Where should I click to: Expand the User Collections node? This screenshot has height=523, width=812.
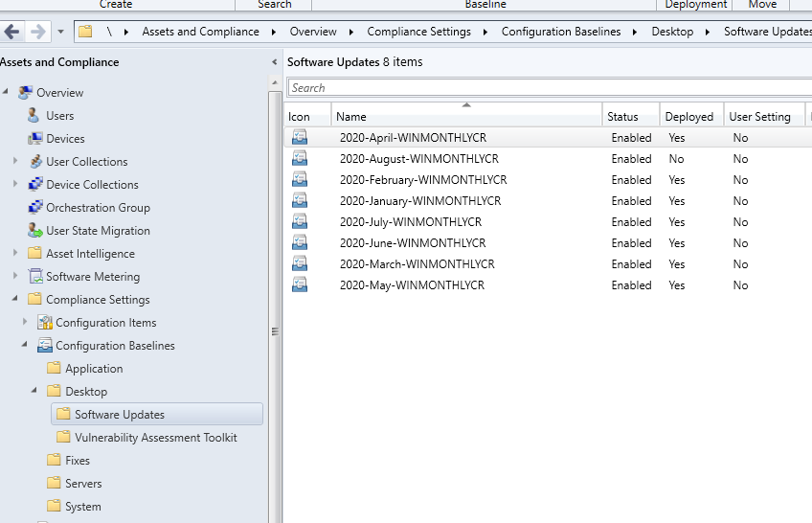pos(15,161)
